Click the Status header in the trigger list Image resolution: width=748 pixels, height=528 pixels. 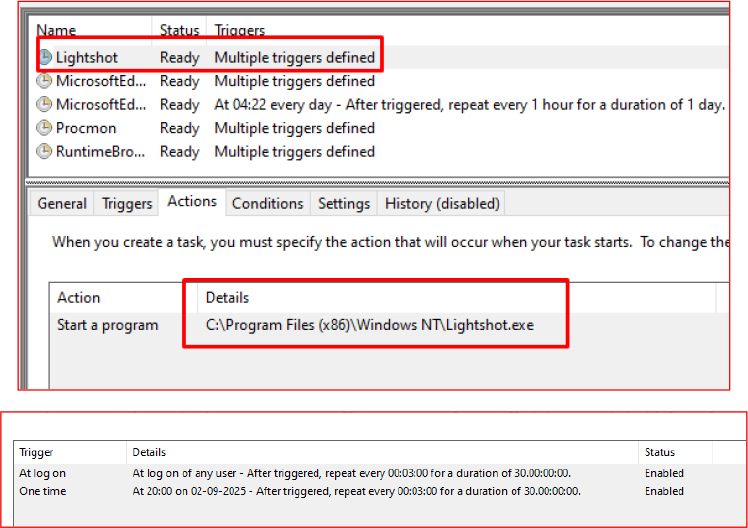pos(660,452)
